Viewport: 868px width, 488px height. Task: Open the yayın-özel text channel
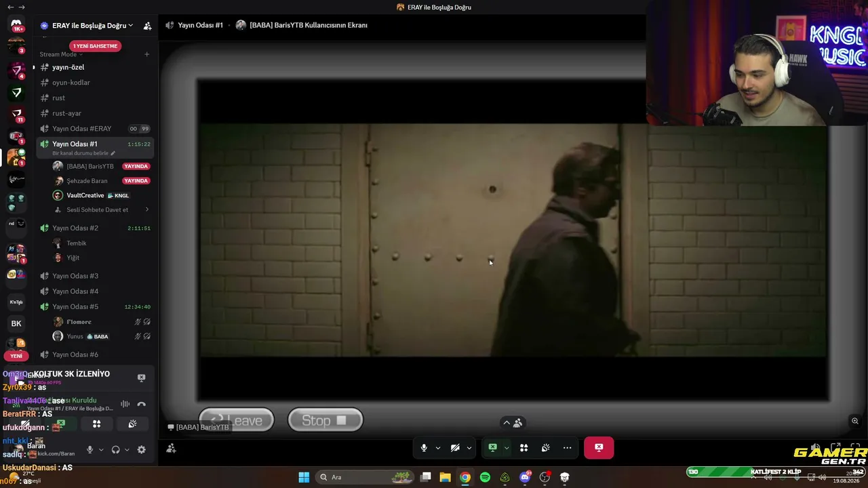[x=94, y=67]
